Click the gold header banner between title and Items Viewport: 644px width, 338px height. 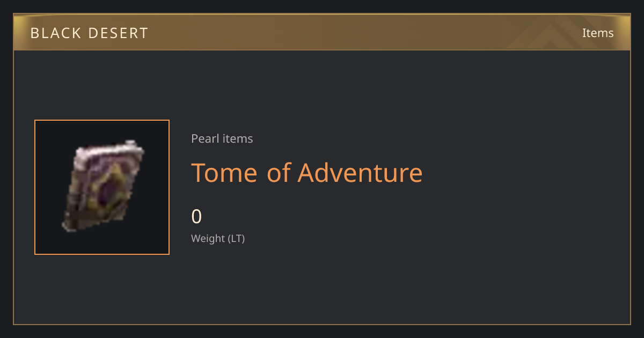(365, 33)
